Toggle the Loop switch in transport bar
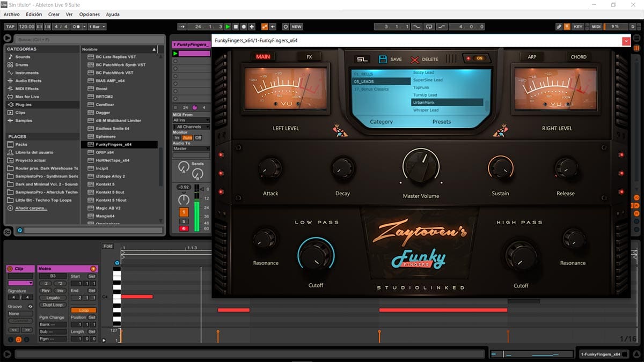Image resolution: width=644 pixels, height=362 pixels. click(x=429, y=26)
